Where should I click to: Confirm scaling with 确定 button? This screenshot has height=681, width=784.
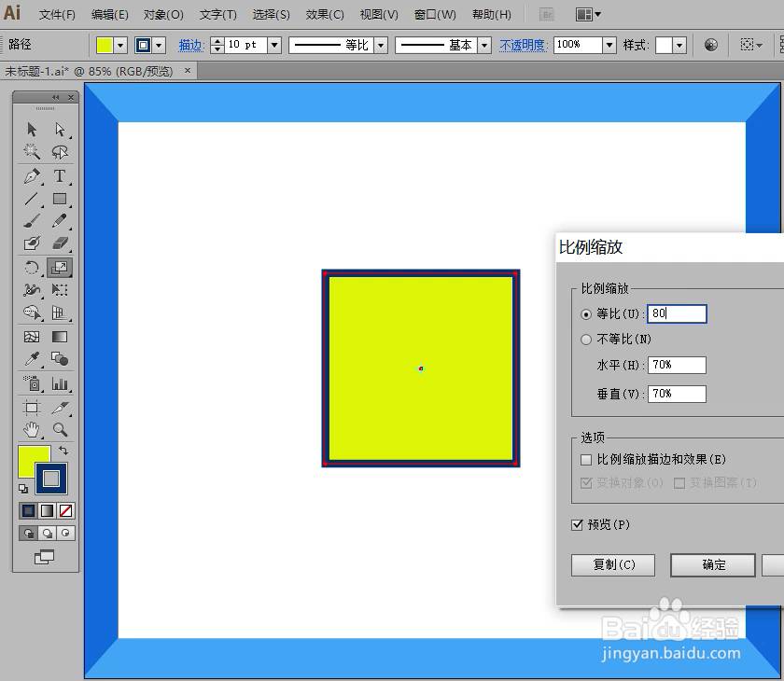pos(712,565)
